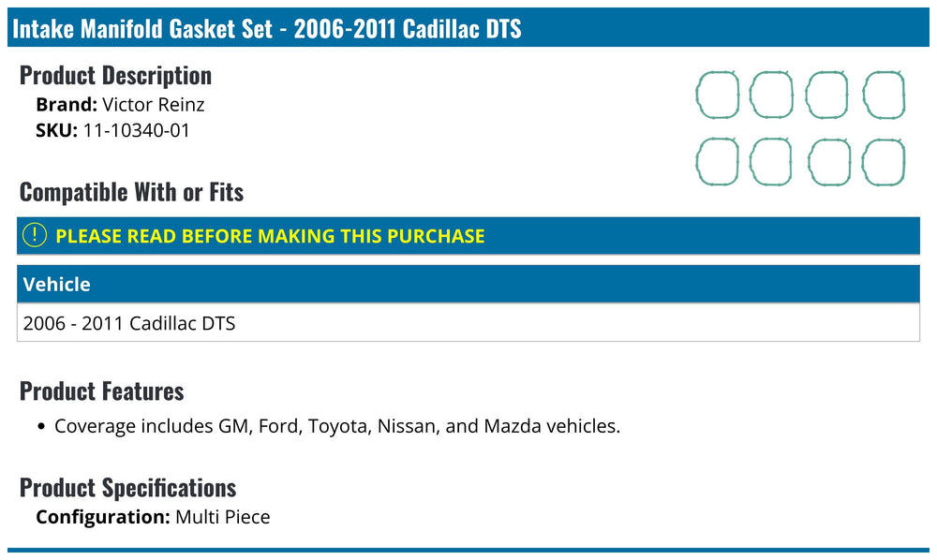Click the Victor Reinz brand name

coord(154,105)
